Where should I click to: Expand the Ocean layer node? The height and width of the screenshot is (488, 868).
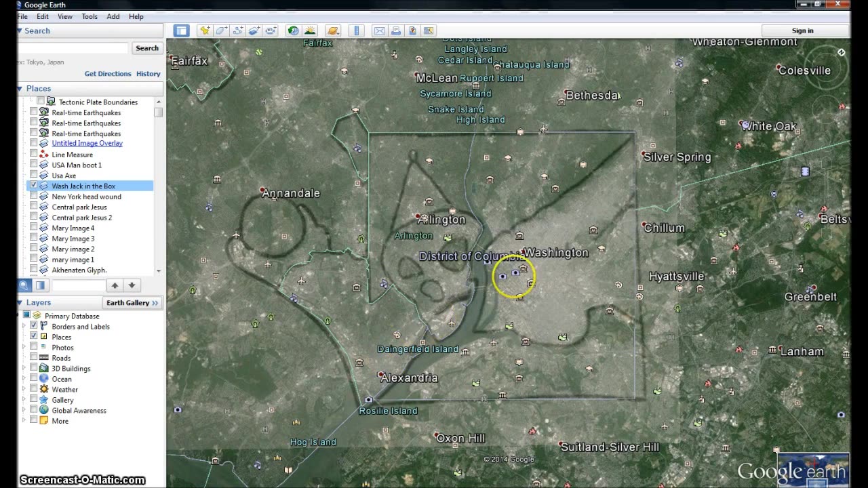pos(25,379)
